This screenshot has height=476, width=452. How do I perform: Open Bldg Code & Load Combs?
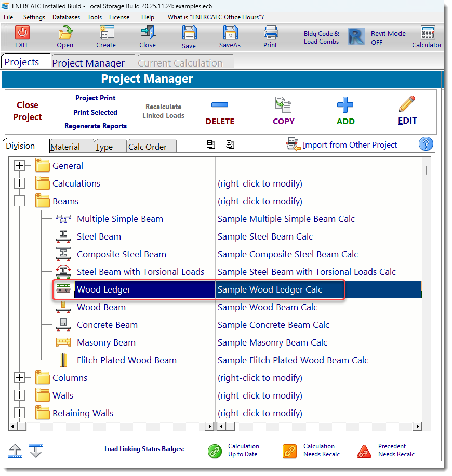pyautogui.click(x=322, y=37)
